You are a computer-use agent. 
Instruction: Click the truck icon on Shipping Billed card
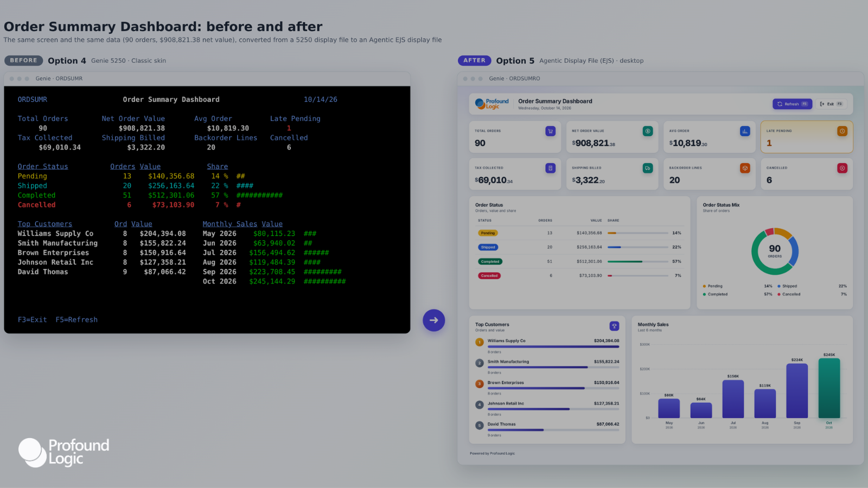pos(648,168)
